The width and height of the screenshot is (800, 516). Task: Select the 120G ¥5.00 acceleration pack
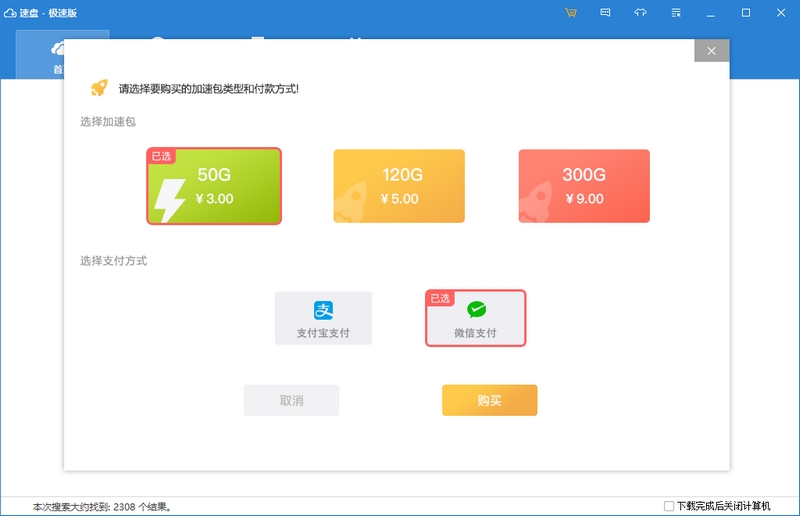click(x=399, y=186)
